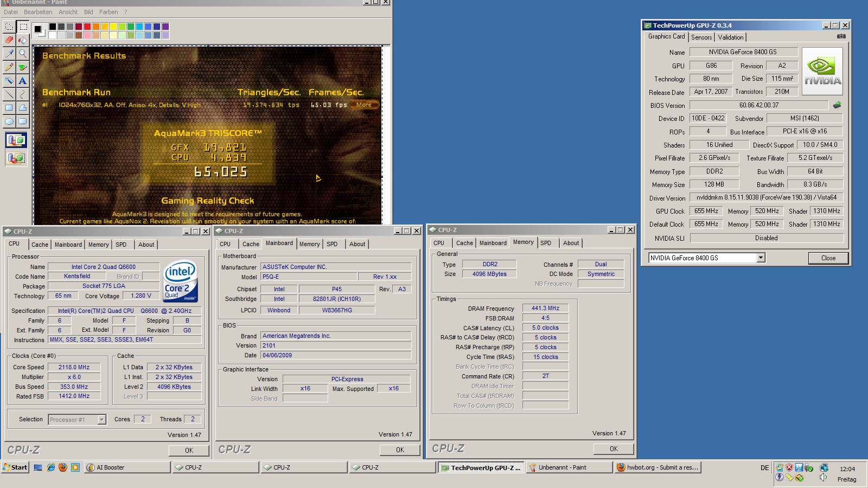Open the SPD tab in Memory CPU-Z window
868x488 pixels.
(x=546, y=243)
